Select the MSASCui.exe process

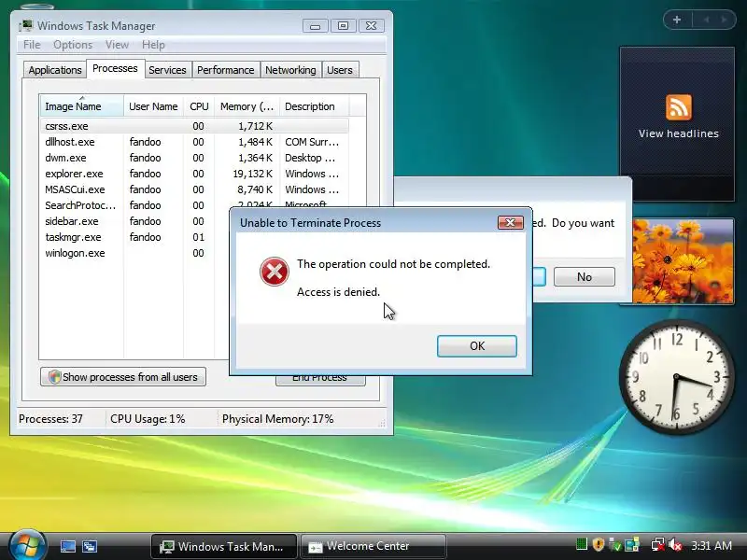194,189
